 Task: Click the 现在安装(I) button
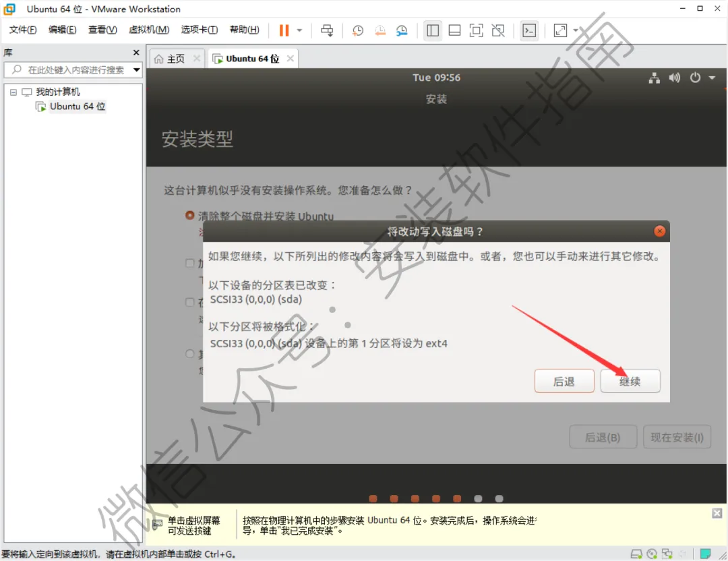[677, 437]
